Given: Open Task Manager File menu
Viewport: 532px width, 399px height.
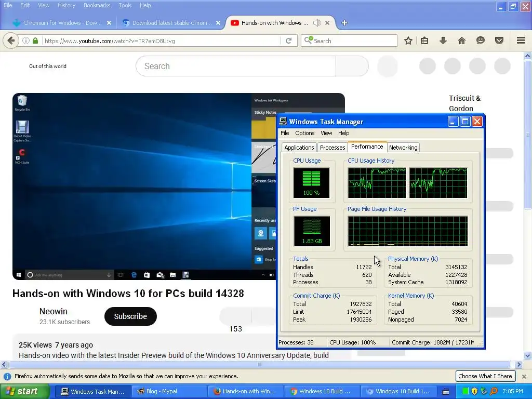Looking at the screenshot, I should (x=285, y=133).
